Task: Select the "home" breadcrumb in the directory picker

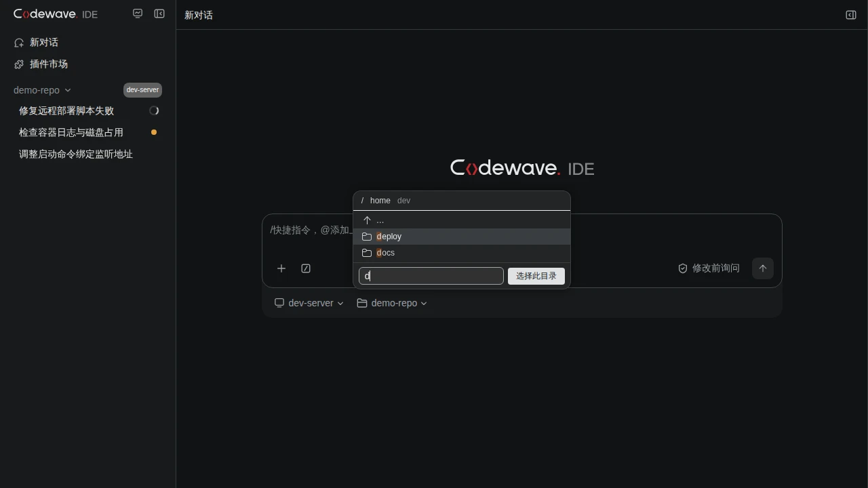Action: [x=380, y=201]
